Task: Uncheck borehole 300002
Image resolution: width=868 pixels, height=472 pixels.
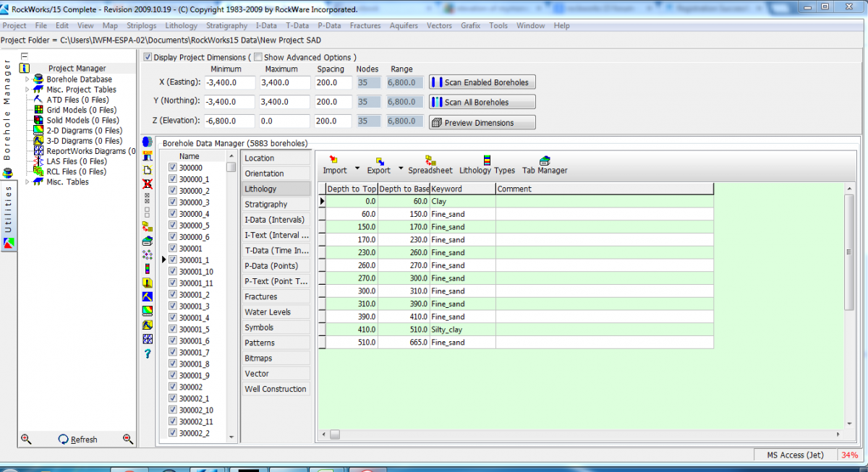Action: 172,387
